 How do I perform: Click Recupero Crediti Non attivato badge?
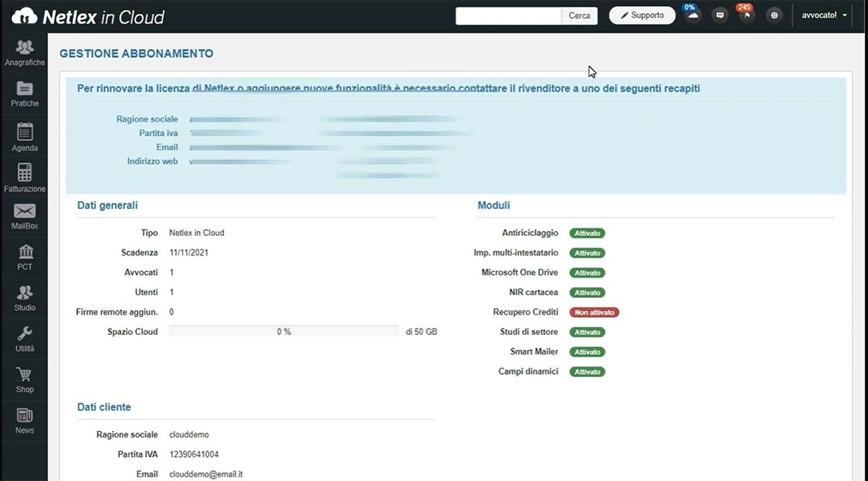click(594, 312)
